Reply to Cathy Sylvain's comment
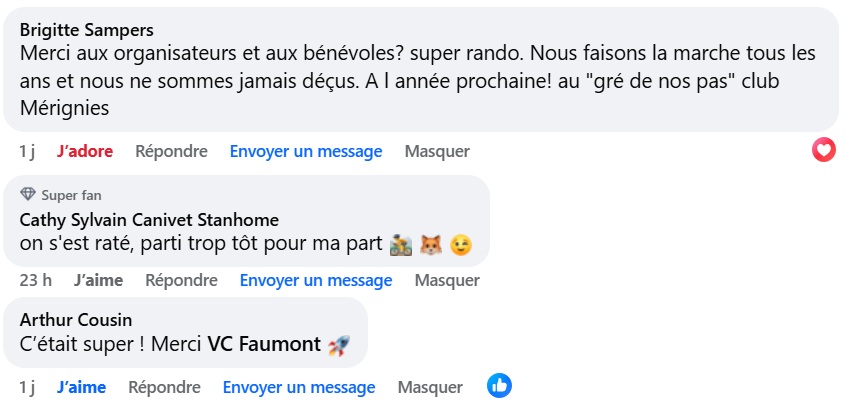The height and width of the screenshot is (404, 845). (181, 281)
